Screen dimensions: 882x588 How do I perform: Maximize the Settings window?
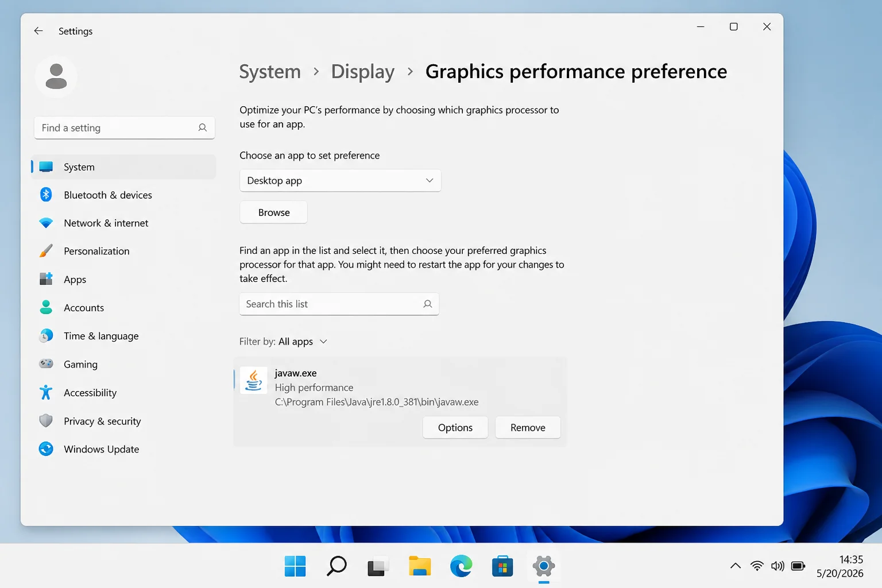click(733, 26)
